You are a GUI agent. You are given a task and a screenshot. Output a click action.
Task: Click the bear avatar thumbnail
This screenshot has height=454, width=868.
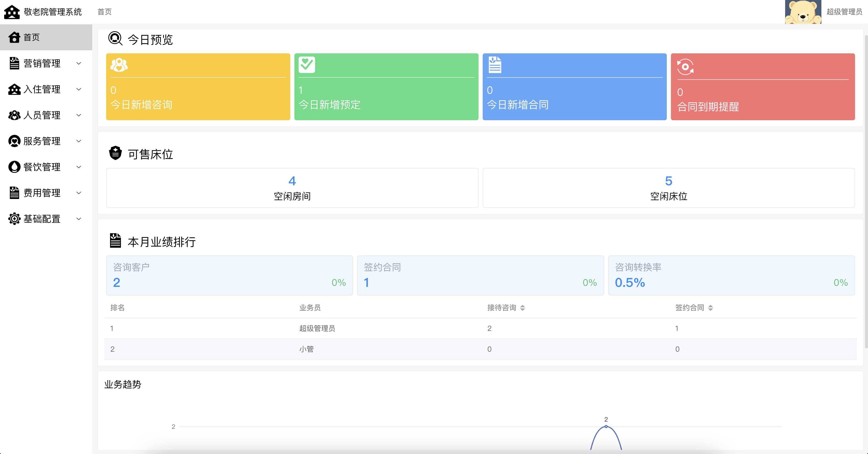pyautogui.click(x=803, y=12)
